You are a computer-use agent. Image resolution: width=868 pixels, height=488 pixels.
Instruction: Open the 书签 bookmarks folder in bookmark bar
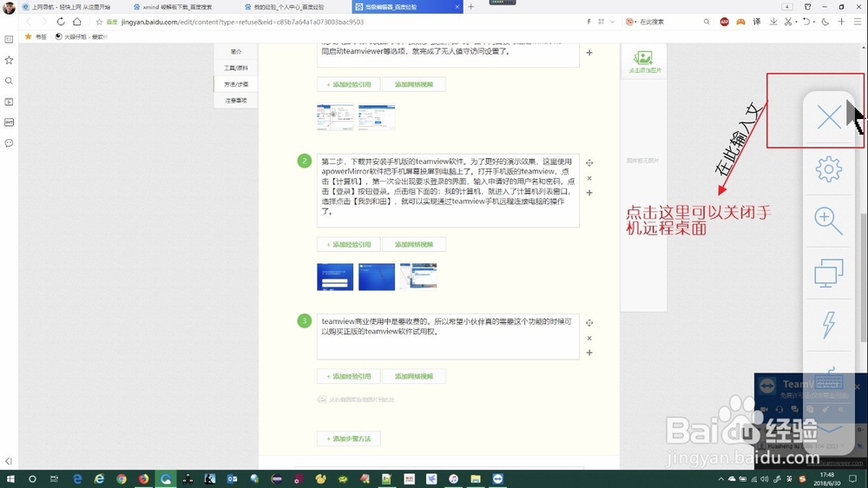pos(36,36)
